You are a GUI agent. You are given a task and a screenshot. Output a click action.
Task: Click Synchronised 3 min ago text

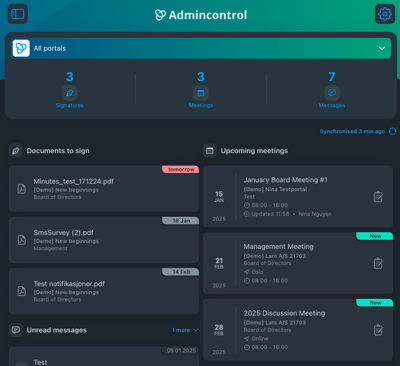(x=352, y=131)
